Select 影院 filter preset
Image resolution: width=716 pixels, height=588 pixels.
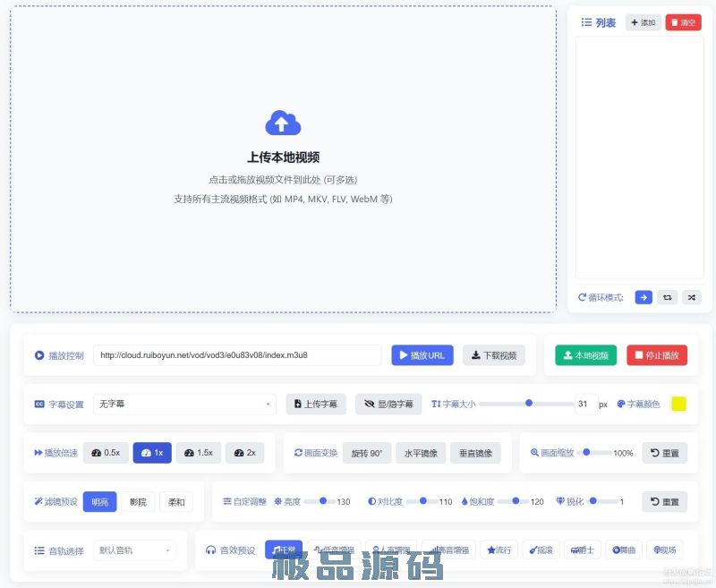click(x=138, y=502)
